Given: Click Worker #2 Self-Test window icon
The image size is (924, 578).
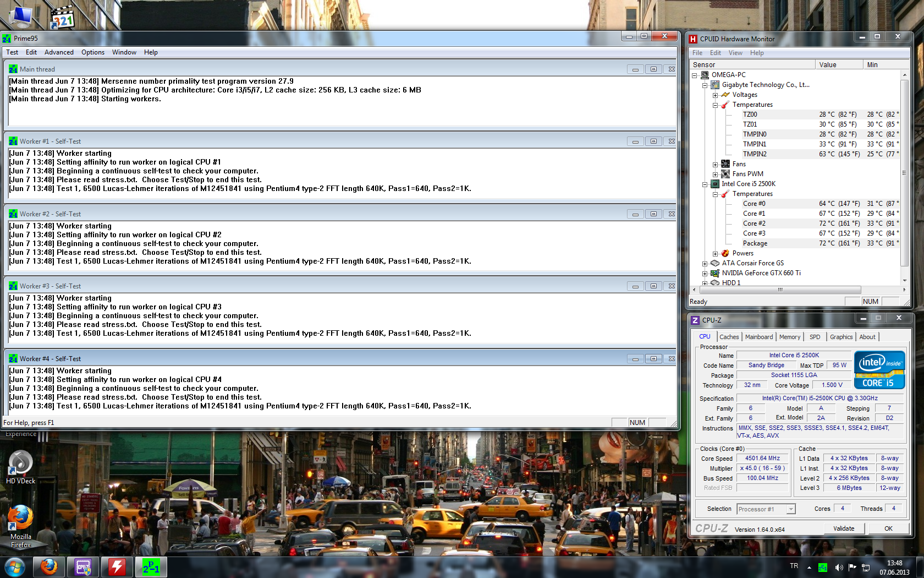Looking at the screenshot, I should 13,214.
